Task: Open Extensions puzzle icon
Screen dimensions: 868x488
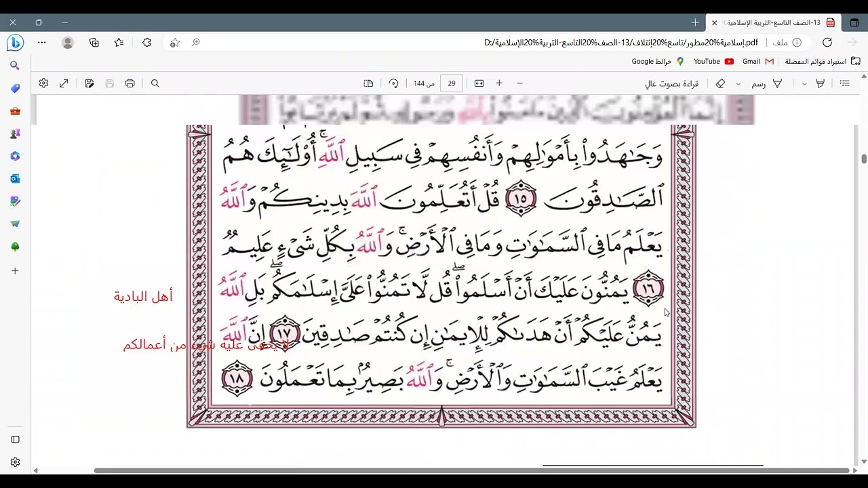Action: click(146, 43)
